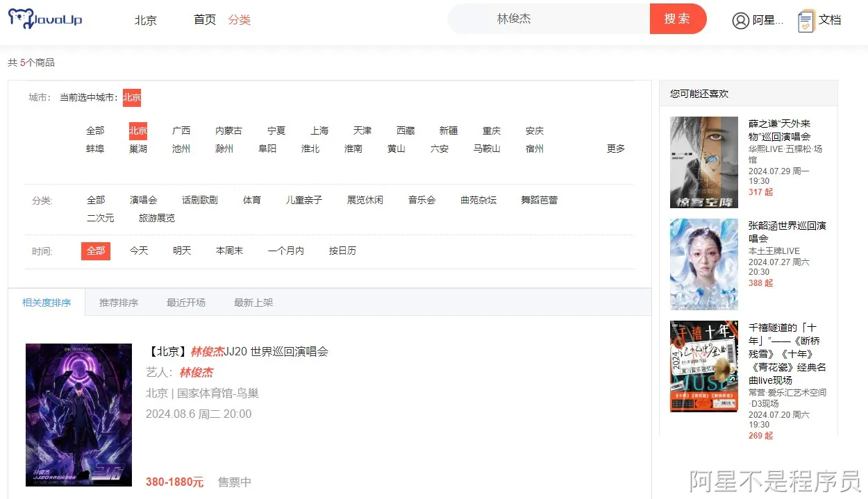
Task: Go to 首页 from the top navigation
Action: 204,19
